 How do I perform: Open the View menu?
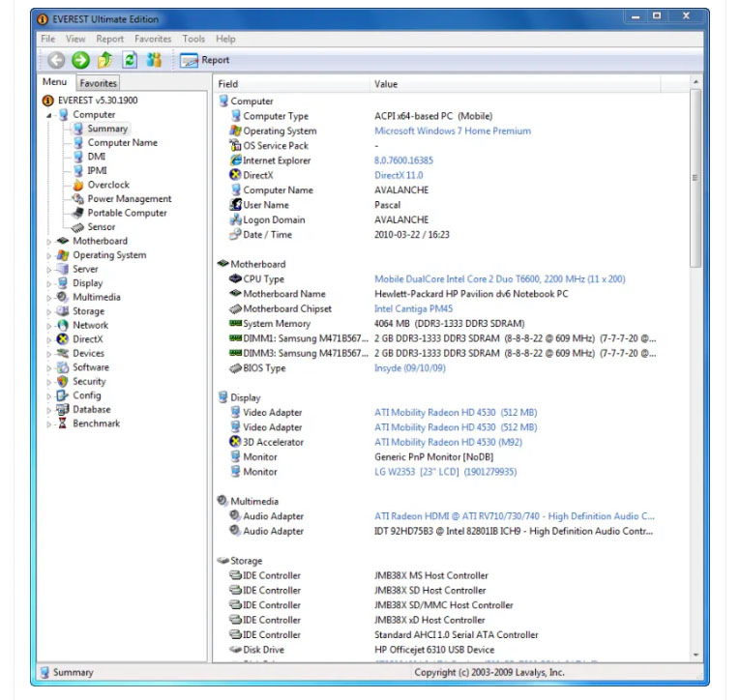75,39
